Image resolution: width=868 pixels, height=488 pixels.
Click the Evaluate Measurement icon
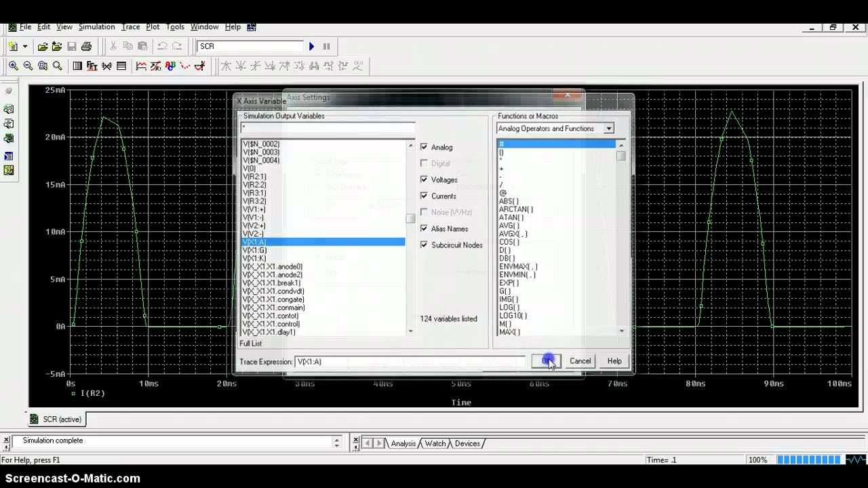click(x=156, y=66)
